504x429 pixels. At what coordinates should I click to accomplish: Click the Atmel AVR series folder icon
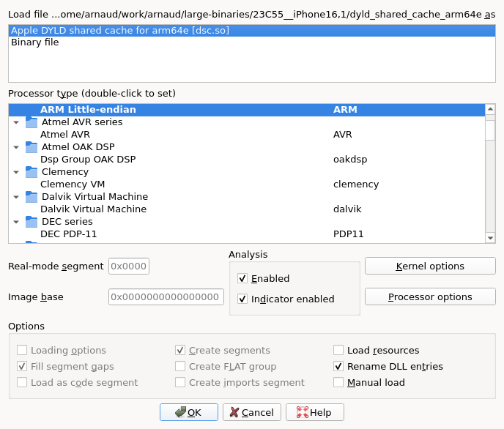coord(31,122)
